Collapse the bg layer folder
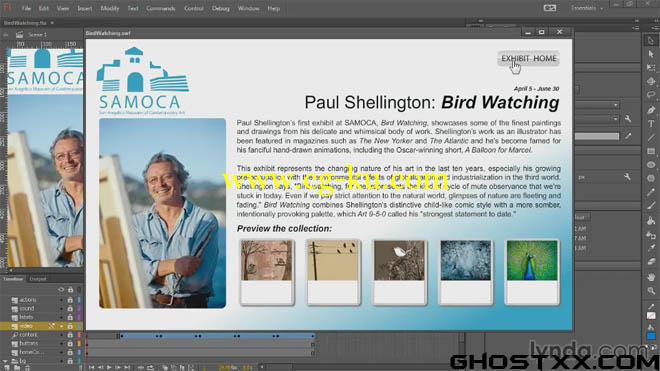Image resolution: width=660 pixels, height=371 pixels. pyautogui.click(x=5, y=361)
